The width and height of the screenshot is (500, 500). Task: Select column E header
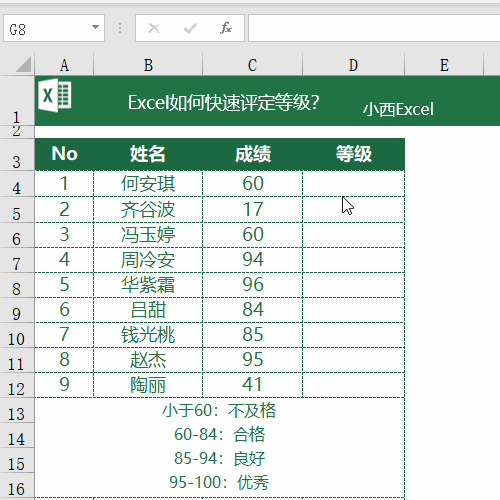pos(444,65)
